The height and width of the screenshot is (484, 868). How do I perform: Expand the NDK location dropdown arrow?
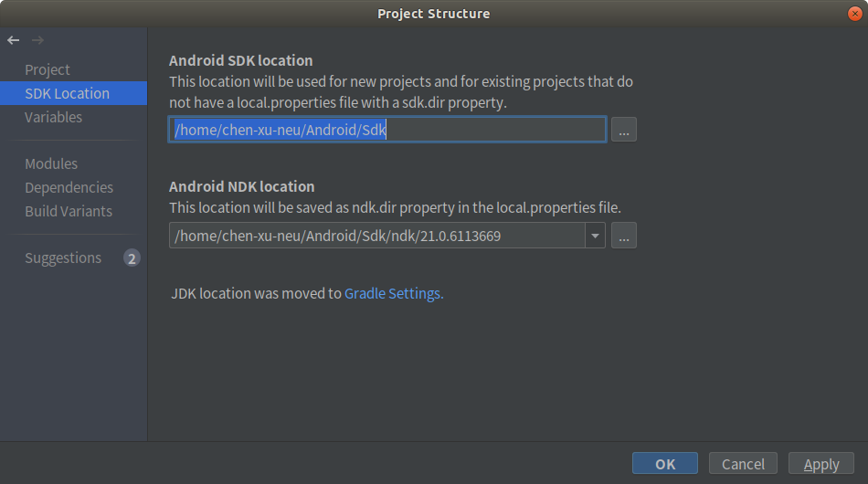pos(595,236)
